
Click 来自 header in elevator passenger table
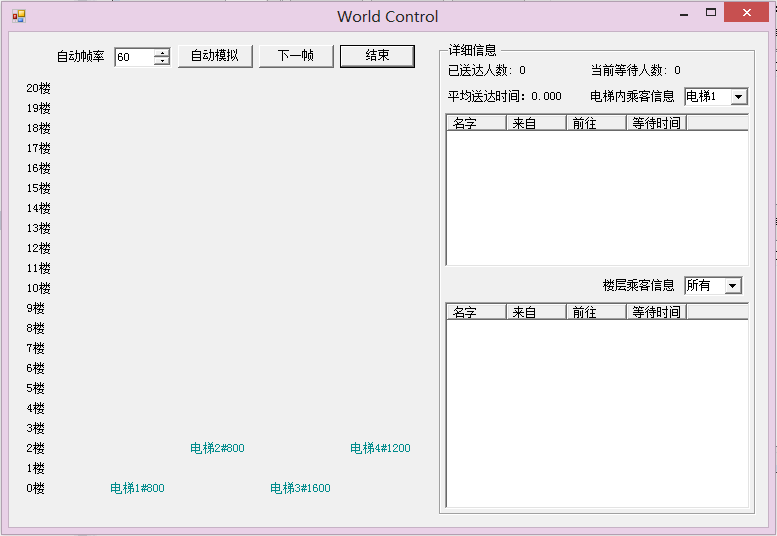(536, 123)
